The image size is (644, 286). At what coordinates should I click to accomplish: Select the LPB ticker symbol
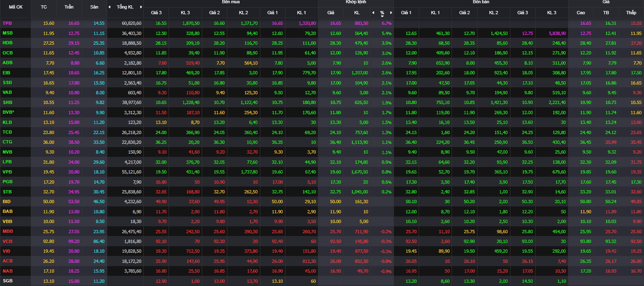pyautogui.click(x=7, y=162)
